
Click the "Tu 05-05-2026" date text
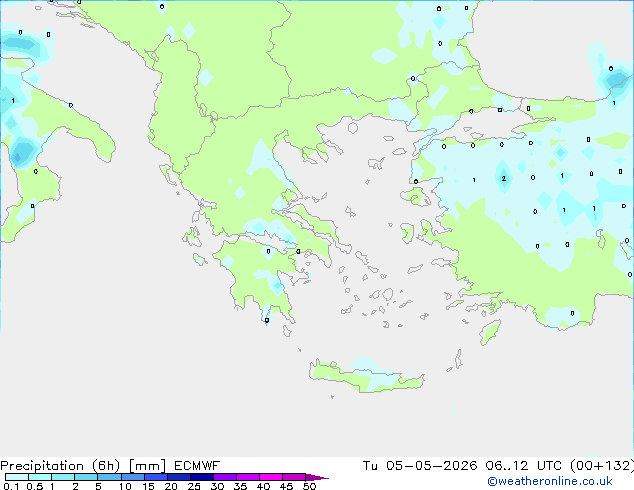pyautogui.click(x=420, y=466)
